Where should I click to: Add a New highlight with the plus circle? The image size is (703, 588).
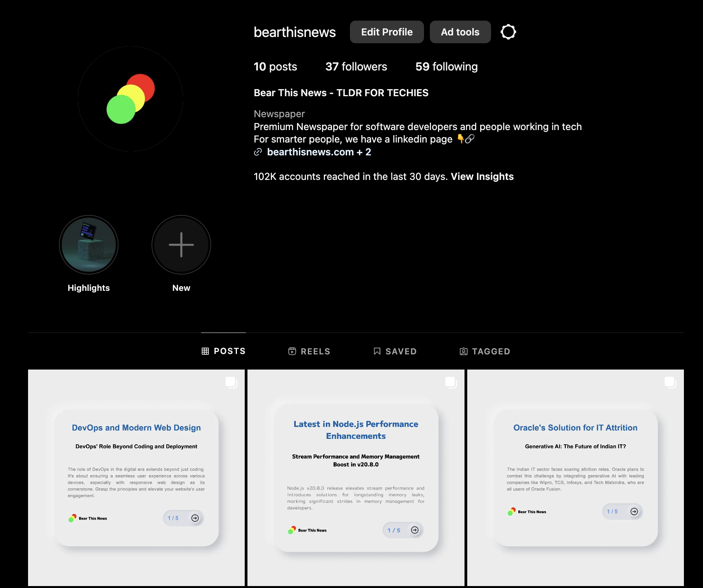pyautogui.click(x=181, y=245)
